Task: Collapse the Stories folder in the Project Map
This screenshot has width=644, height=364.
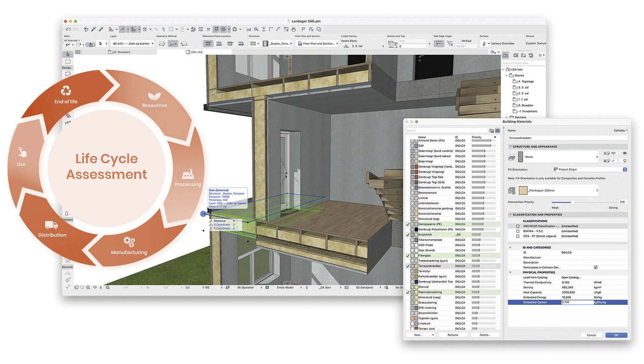Action: pyautogui.click(x=506, y=75)
